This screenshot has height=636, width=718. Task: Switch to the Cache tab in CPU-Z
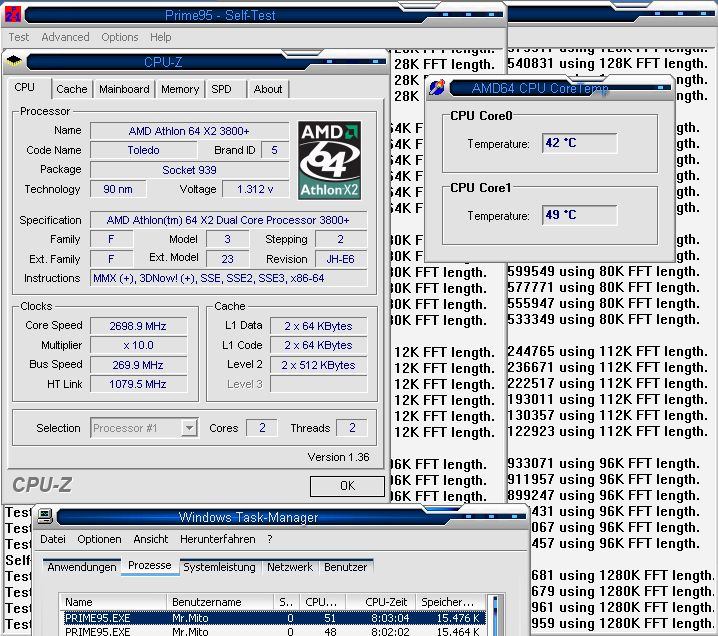click(72, 89)
